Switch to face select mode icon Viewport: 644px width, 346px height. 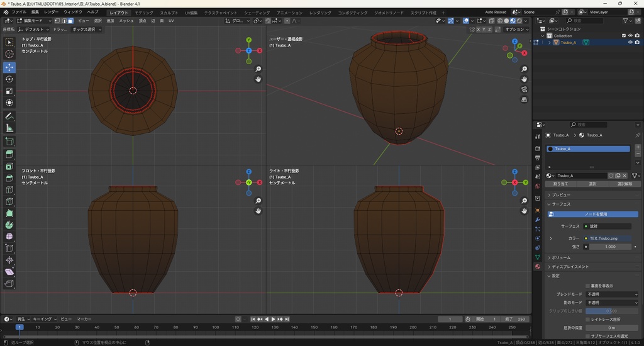pos(70,21)
